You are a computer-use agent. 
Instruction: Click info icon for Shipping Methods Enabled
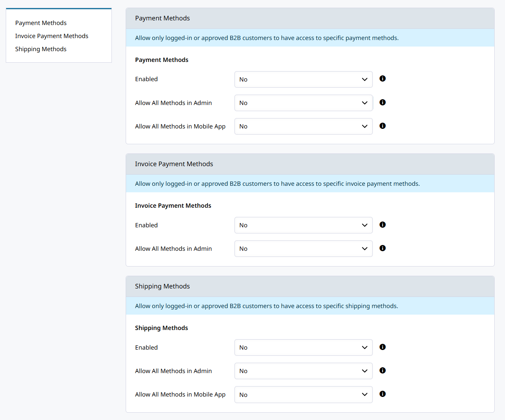coord(382,347)
